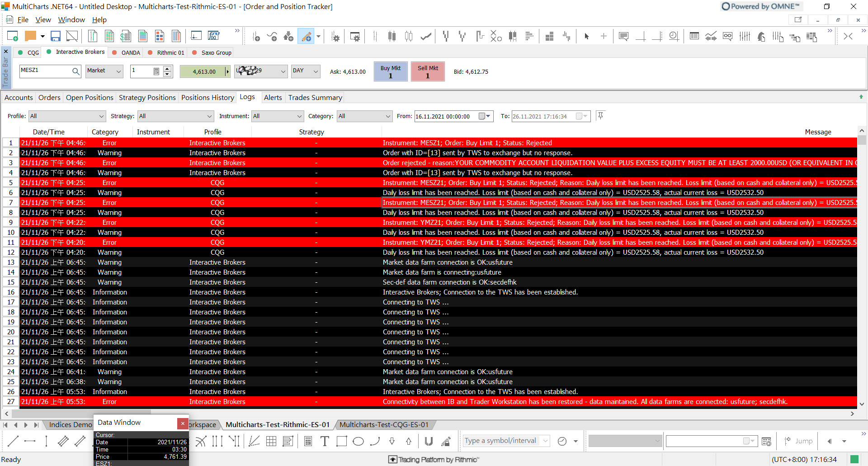This screenshot has width=868, height=466.
Task: Open the View menu
Action: [43, 20]
